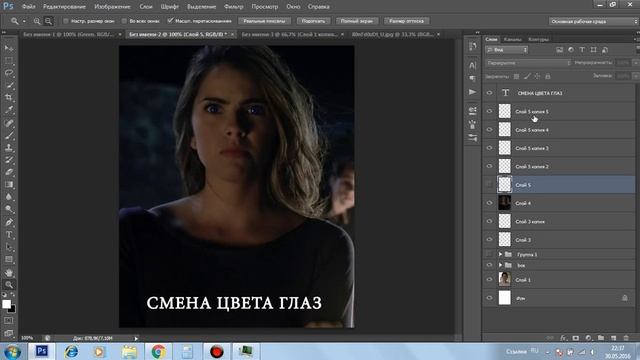Image resolution: width=640 pixels, height=360 pixels.
Task: Select the Hand tool
Action: tap(9, 272)
